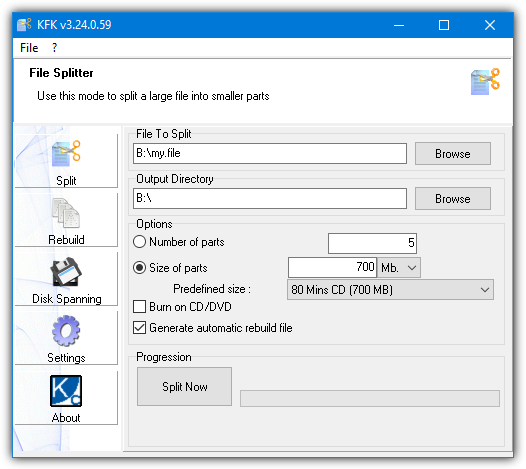Open About via the K logo icon
The width and height of the screenshot is (526, 469).
point(66,391)
